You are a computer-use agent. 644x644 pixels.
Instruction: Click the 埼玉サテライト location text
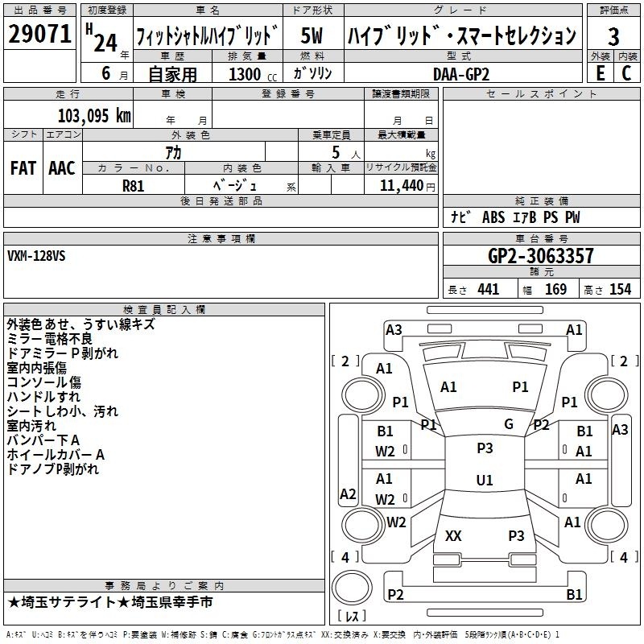pos(113,602)
